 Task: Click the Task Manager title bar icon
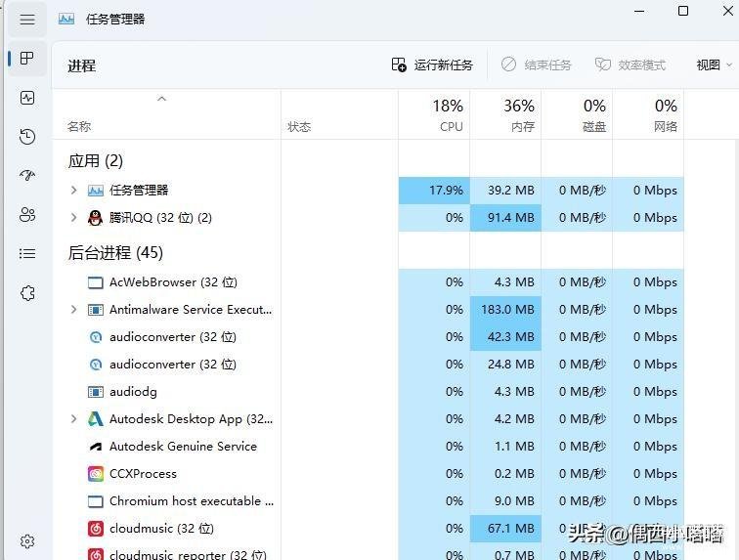tap(66, 19)
